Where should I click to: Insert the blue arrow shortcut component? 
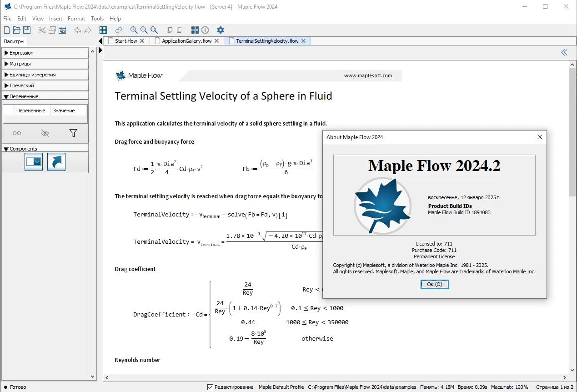pos(56,162)
